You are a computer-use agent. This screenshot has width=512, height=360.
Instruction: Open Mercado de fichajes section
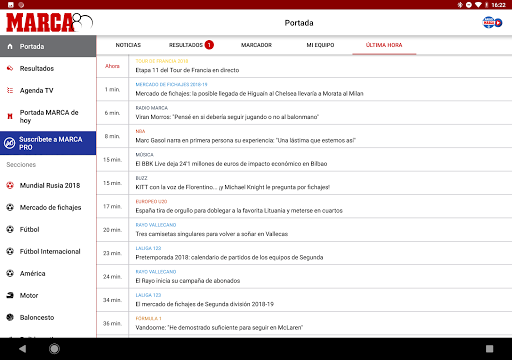click(x=48, y=207)
